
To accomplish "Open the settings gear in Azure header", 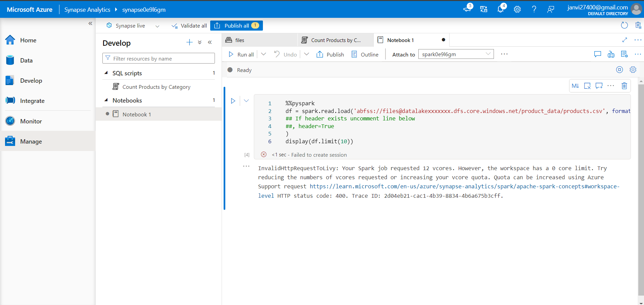I will coord(517,9).
